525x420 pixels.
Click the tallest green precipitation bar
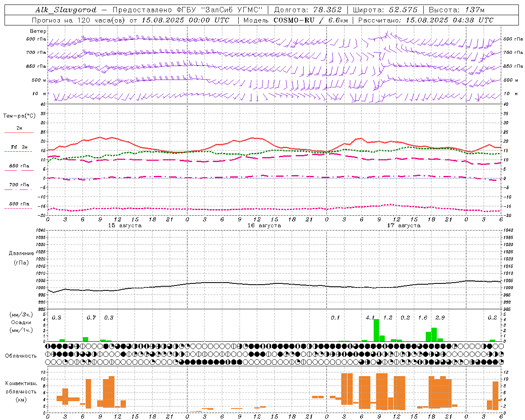click(376, 330)
